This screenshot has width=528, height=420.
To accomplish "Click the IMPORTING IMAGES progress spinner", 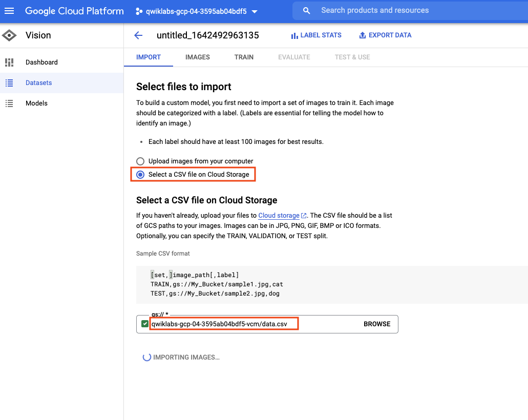I will point(147,358).
